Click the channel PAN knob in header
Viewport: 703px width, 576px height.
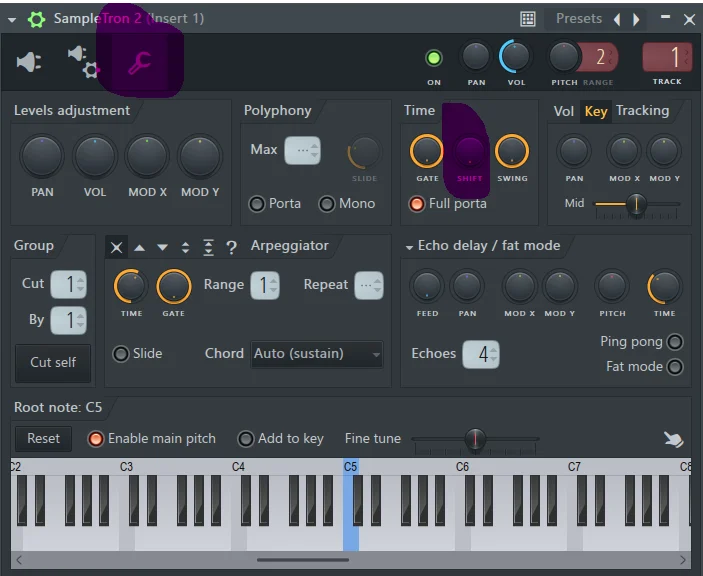point(476,56)
